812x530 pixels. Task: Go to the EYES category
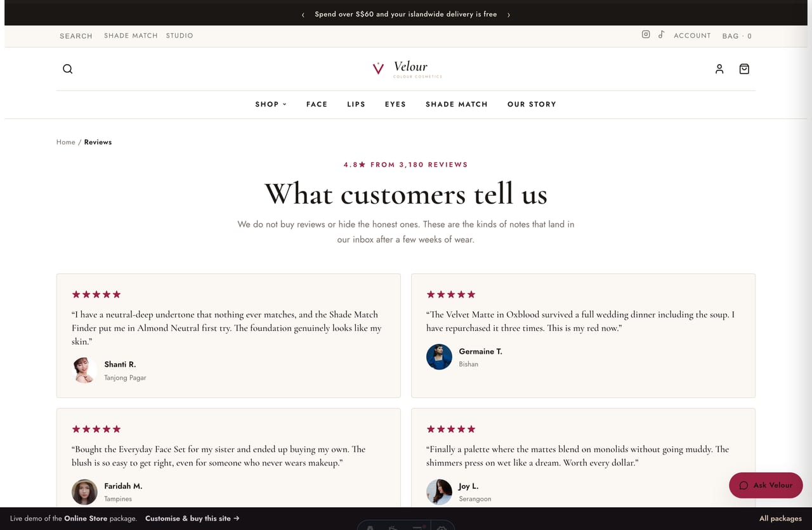[395, 104]
